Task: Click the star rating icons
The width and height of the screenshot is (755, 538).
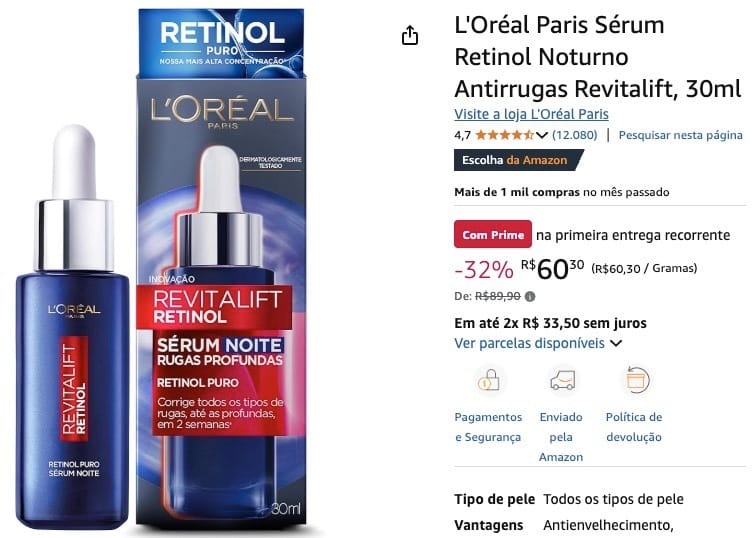Action: tap(504, 135)
